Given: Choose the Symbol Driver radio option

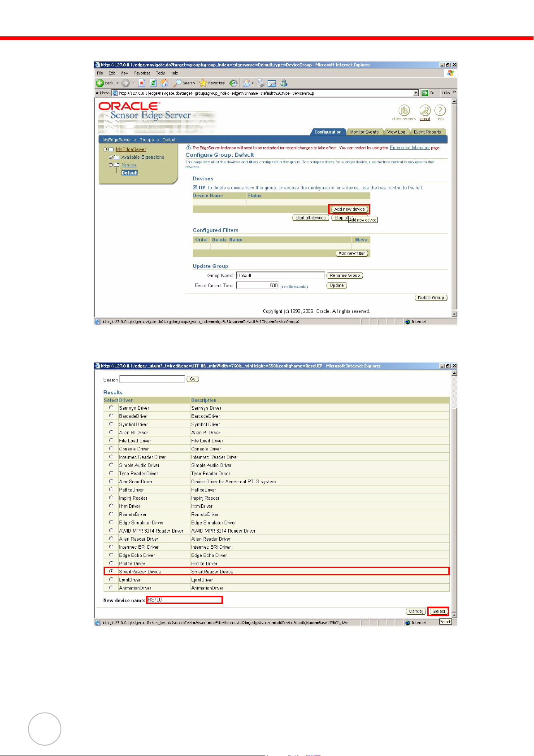Looking at the screenshot, I should (111, 424).
